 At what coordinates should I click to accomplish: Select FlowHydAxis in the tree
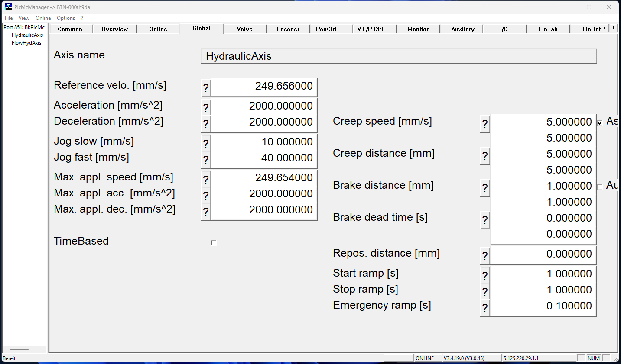[x=26, y=43]
